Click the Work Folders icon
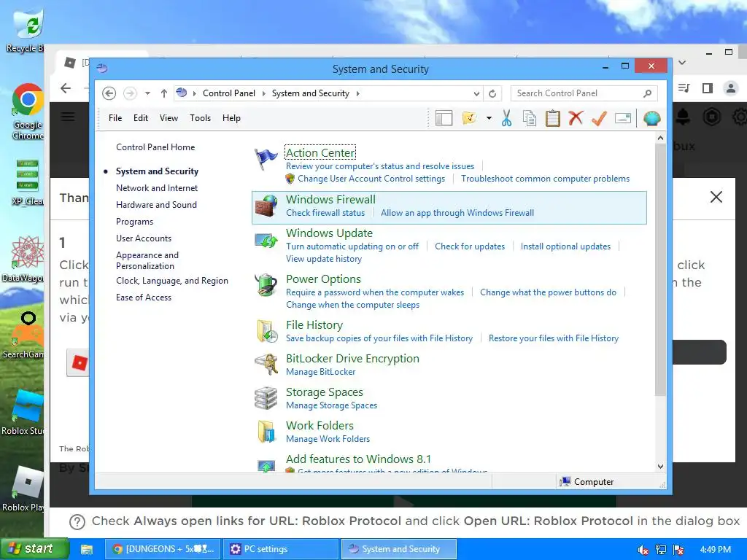This screenshot has width=747, height=560. [x=266, y=432]
